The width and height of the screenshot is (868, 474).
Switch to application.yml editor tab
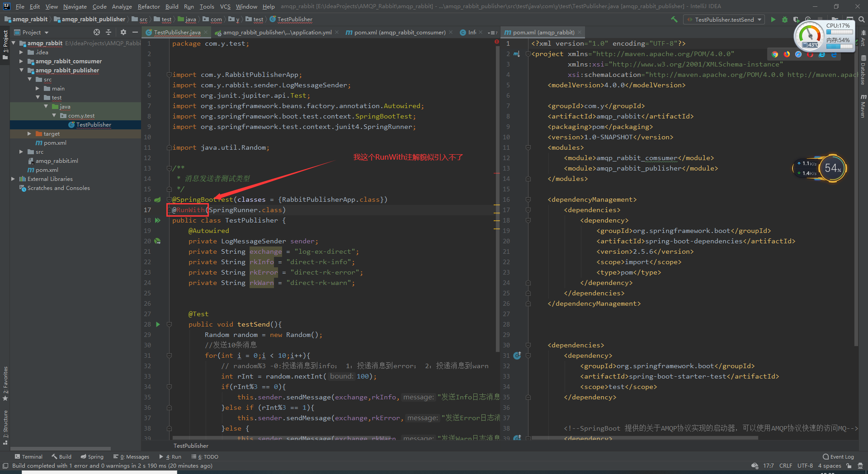pos(277,32)
